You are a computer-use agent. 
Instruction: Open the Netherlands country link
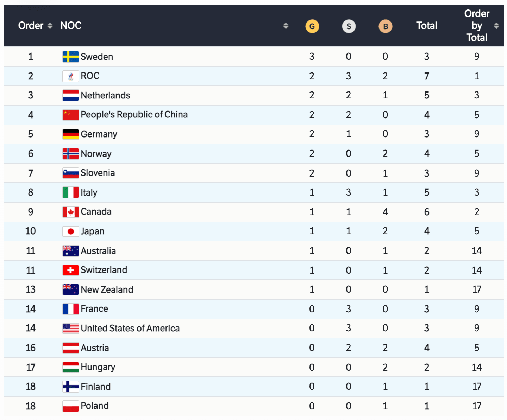[x=105, y=95]
